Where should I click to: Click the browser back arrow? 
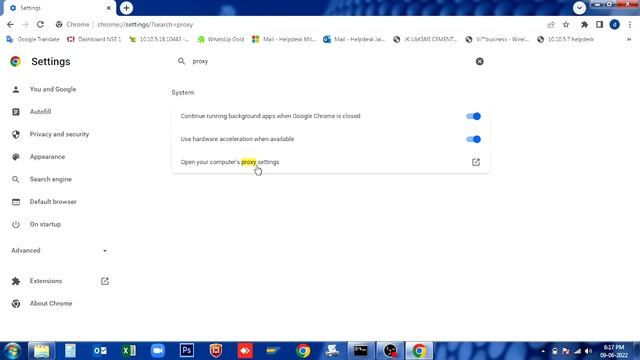tap(10, 24)
